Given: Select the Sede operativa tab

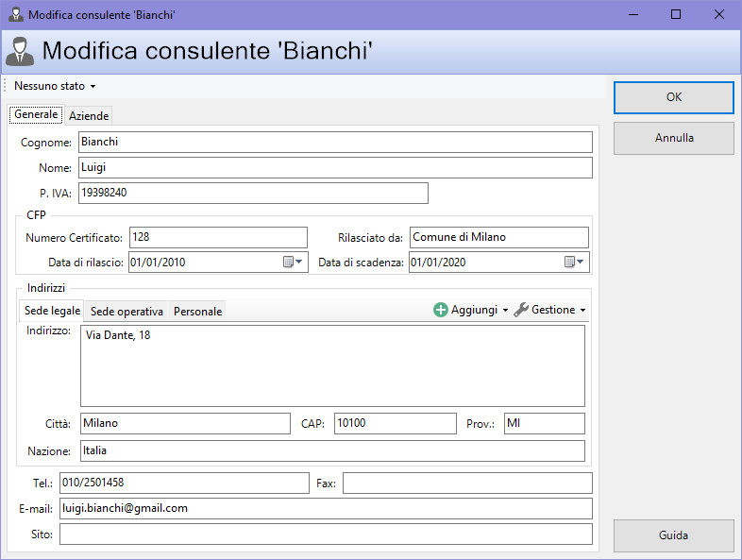Looking at the screenshot, I should 126,311.
